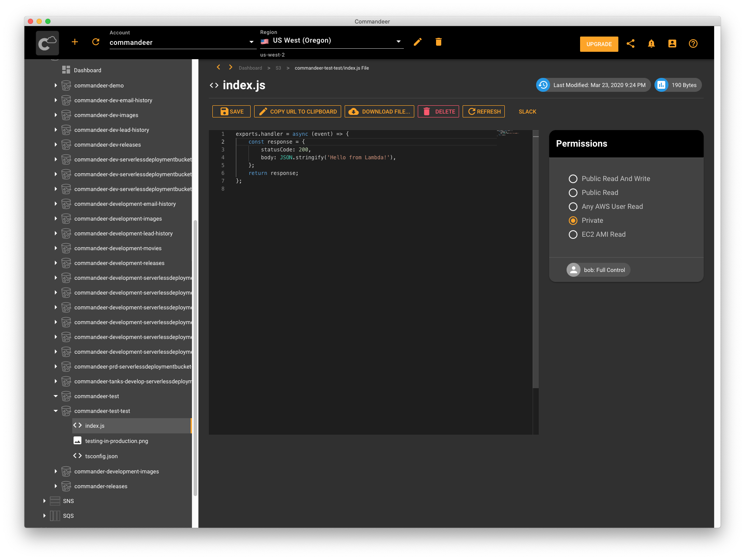Collapse the commandeer-test bucket
This screenshot has width=745, height=560.
click(56, 396)
